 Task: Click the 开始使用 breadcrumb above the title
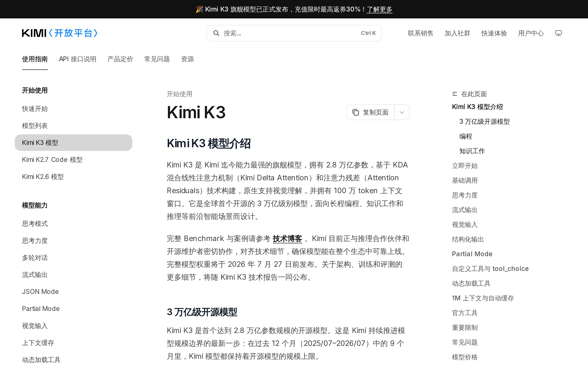coord(179,94)
